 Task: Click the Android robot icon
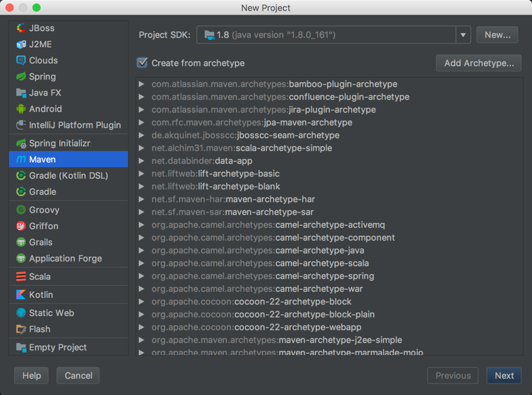click(21, 109)
